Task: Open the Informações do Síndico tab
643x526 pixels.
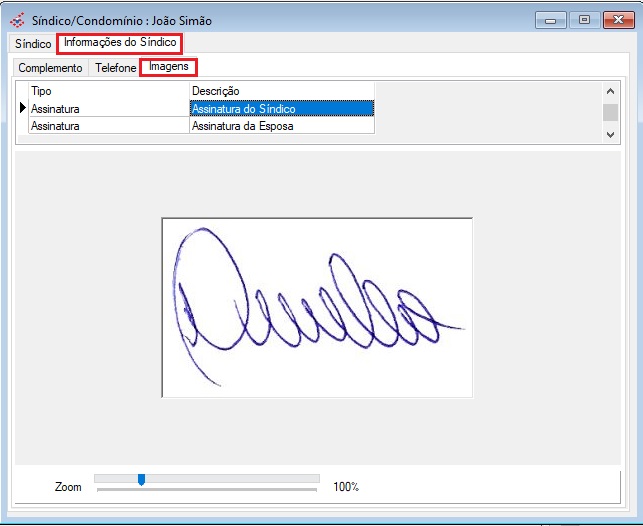Action: click(x=120, y=43)
